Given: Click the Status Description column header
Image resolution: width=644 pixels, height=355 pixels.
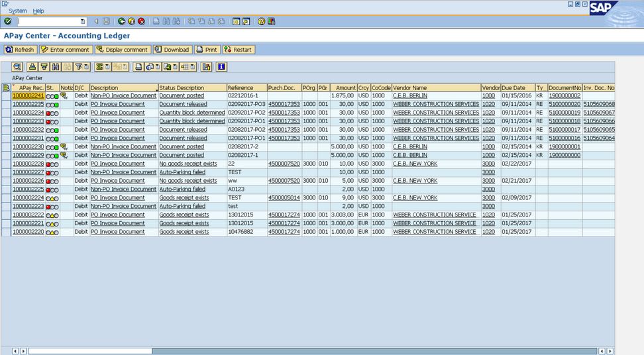Looking at the screenshot, I should (193, 87).
